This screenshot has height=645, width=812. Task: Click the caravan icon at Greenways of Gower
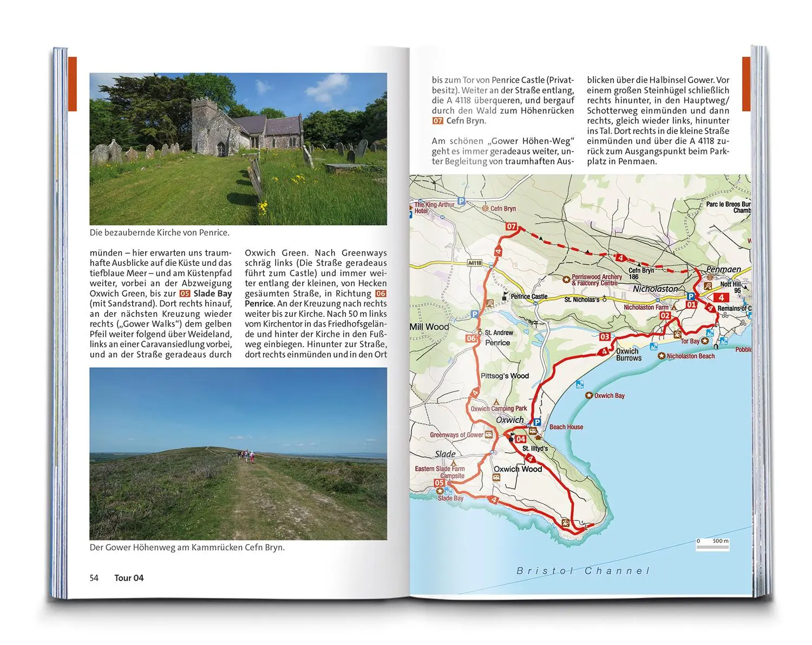pyautogui.click(x=489, y=434)
